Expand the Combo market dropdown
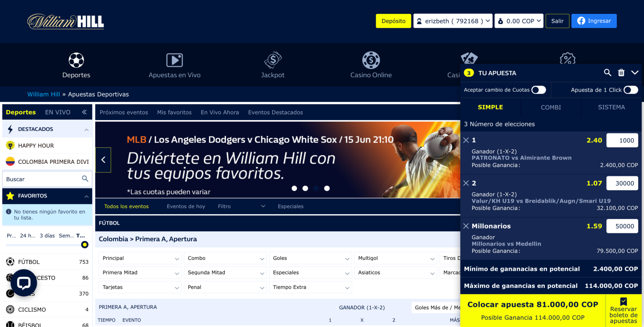644x327 pixels. [x=225, y=258]
